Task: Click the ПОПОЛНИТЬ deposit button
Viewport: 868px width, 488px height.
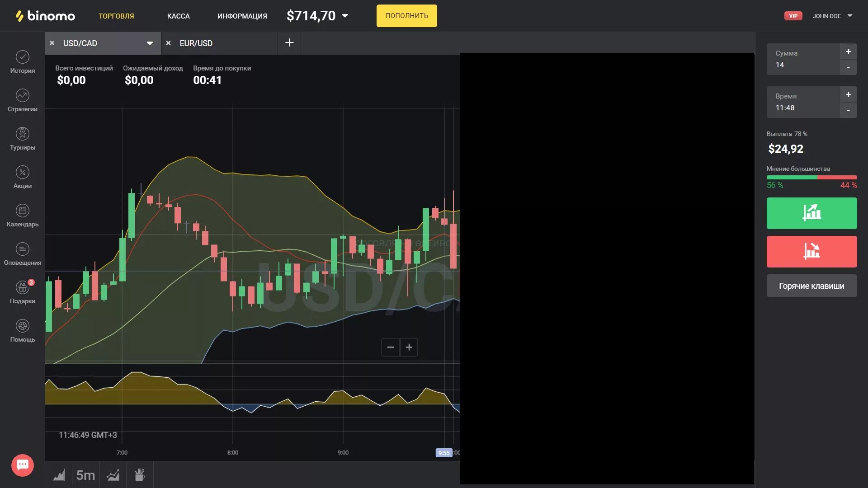Action: click(x=406, y=16)
